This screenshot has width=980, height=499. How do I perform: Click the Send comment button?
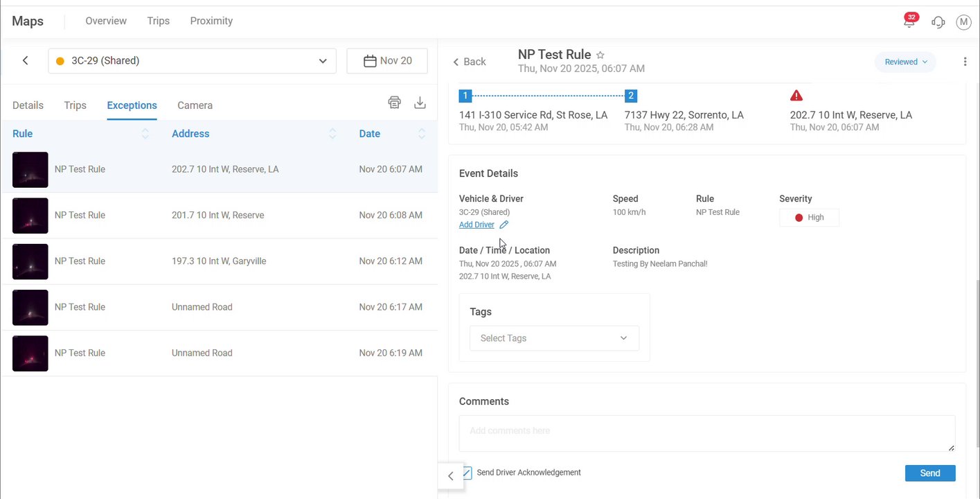point(929,473)
